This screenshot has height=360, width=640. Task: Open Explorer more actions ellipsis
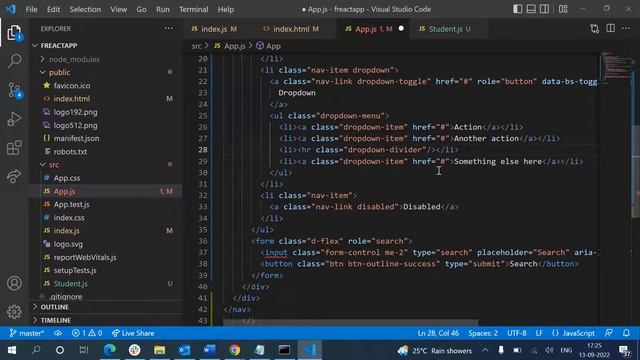tap(169, 29)
